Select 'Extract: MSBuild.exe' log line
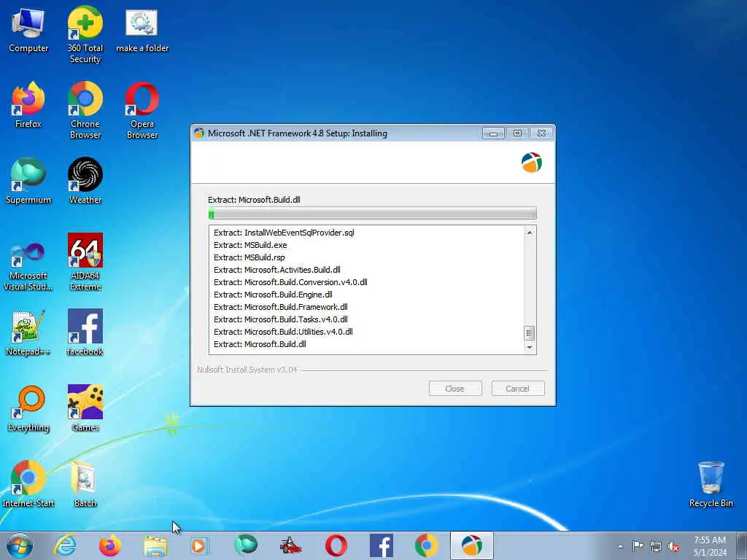This screenshot has height=560, width=747. tap(250, 245)
